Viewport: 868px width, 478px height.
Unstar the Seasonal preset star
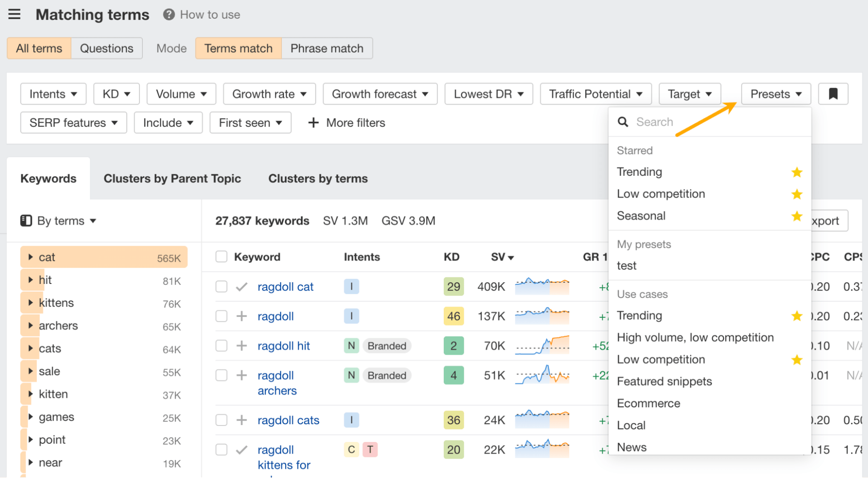pos(796,216)
